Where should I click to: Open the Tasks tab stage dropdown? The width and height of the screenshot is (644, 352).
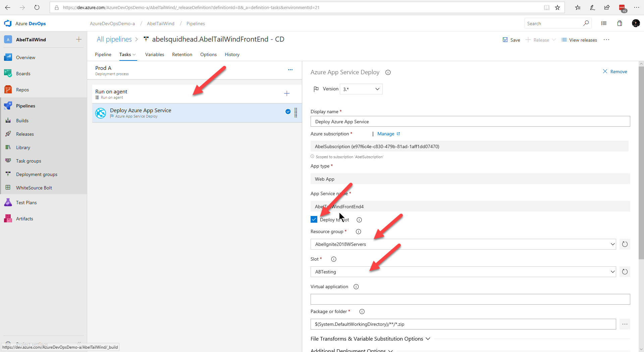coord(135,54)
